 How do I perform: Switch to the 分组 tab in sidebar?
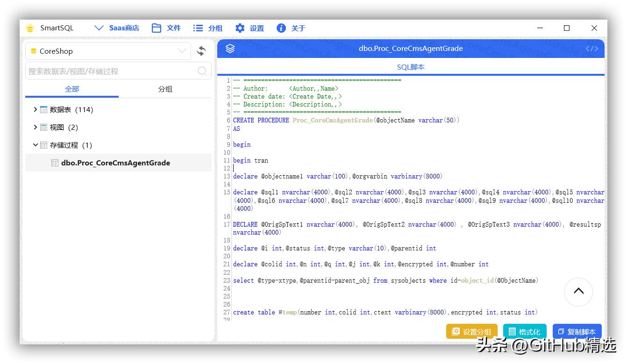point(165,89)
